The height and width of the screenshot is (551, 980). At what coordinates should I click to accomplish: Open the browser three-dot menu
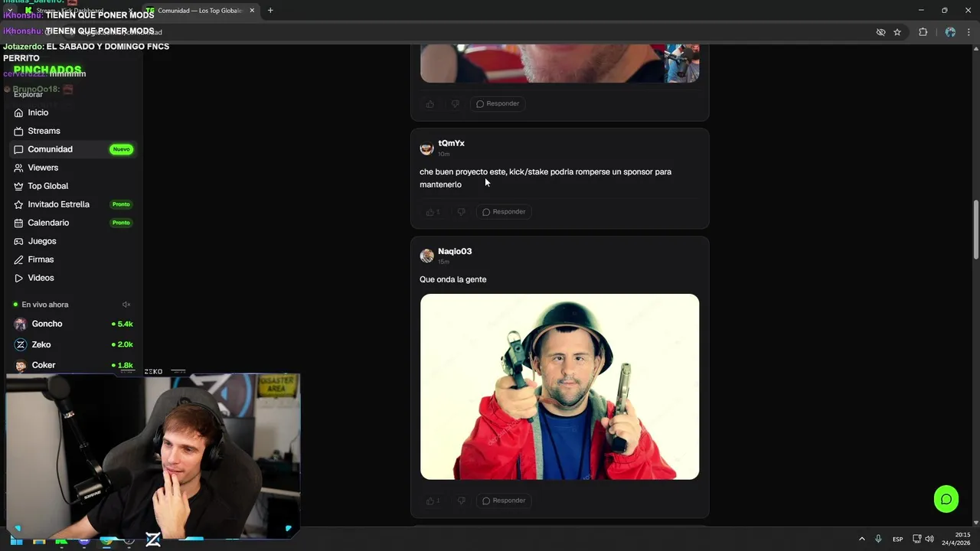(x=968, y=32)
